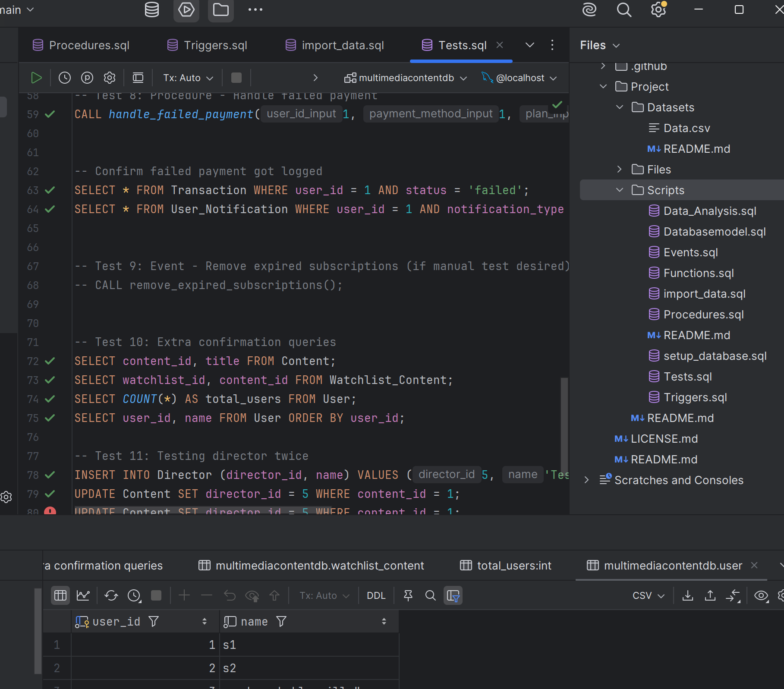Open results auto-refresh clock icon
The width and height of the screenshot is (784, 689).
(134, 596)
